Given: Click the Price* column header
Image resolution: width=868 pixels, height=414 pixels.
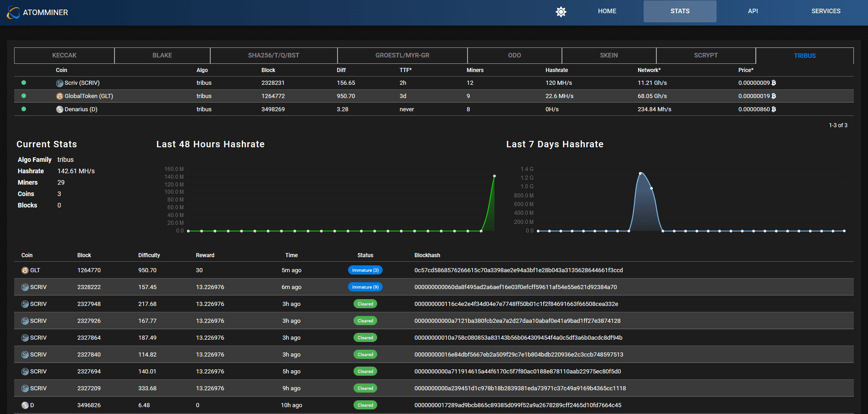Looking at the screenshot, I should (x=746, y=70).
